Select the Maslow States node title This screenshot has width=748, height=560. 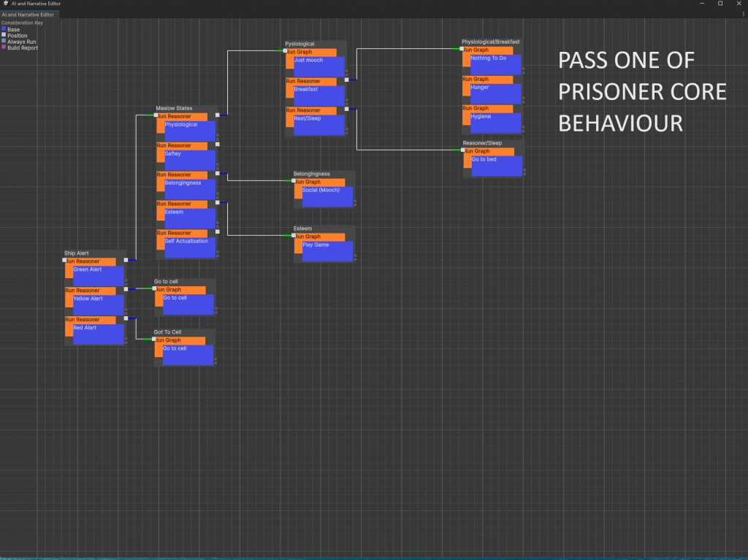pyautogui.click(x=174, y=108)
